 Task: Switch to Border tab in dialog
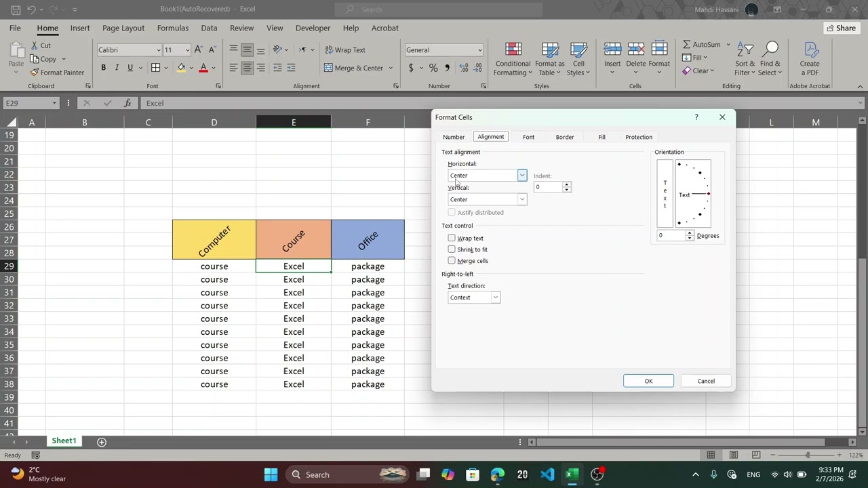coord(565,137)
